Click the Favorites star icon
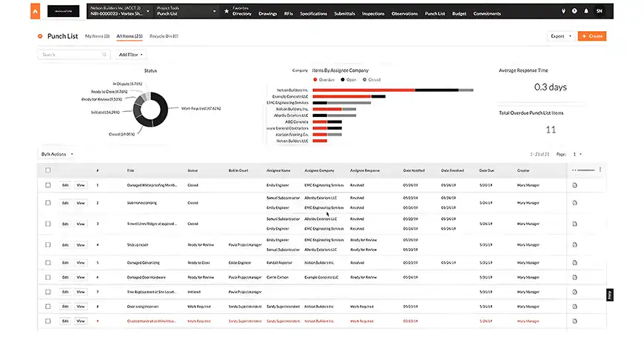Viewport: 644px width, 337px height. [227, 12]
